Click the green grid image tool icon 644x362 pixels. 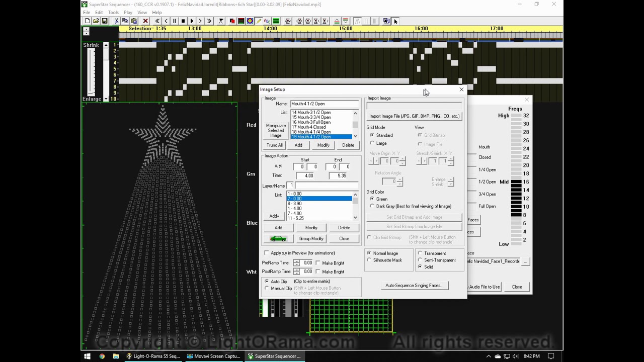[276, 21]
